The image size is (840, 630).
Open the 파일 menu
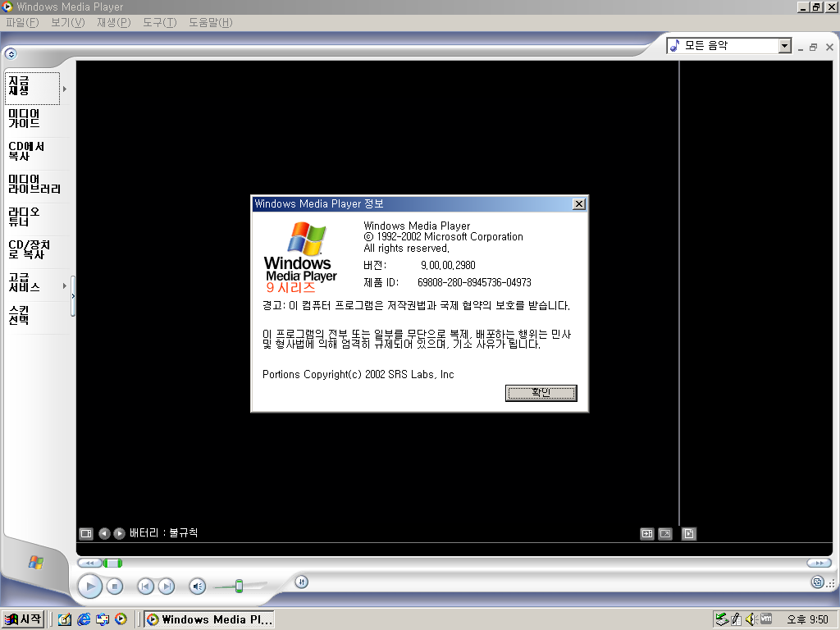[22, 22]
